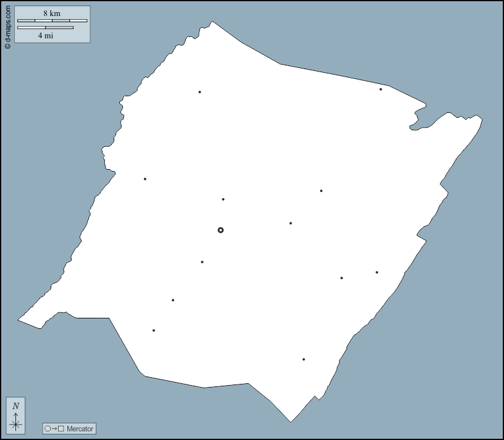Screen dimensions: 504x440
Task: Click the circle-to-square projection icon
Action: click(54, 428)
